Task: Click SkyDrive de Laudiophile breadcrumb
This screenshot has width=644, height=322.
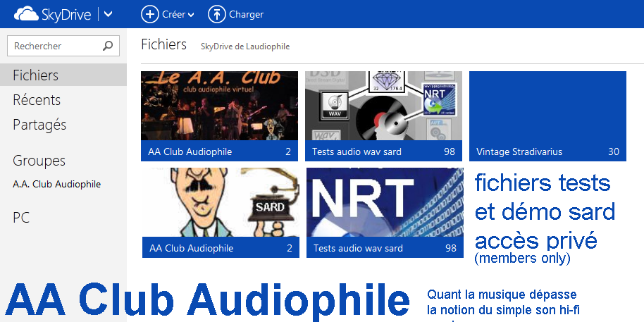Action: (245, 47)
